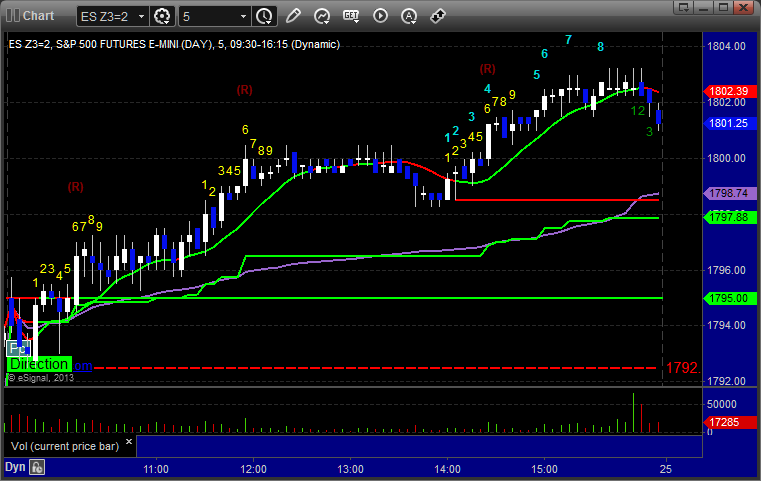Open the time template clock menu
The image size is (761, 481).
265,16
